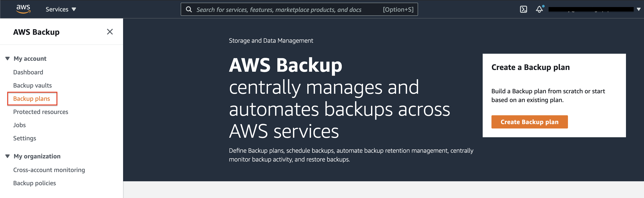Click the Create Backup plan button
The height and width of the screenshot is (198, 644).
click(x=529, y=122)
